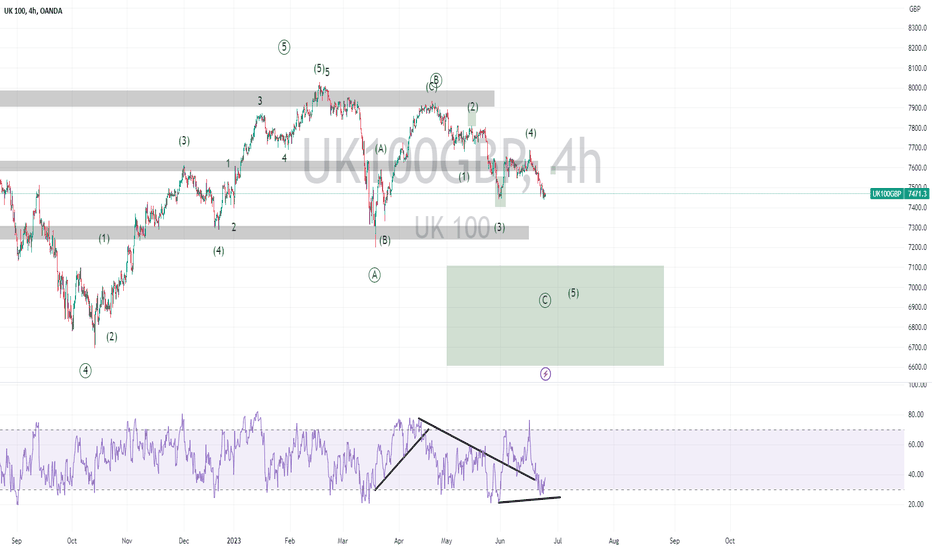
Task: Click the 60.00 RSI scale value
Action: tap(916, 445)
